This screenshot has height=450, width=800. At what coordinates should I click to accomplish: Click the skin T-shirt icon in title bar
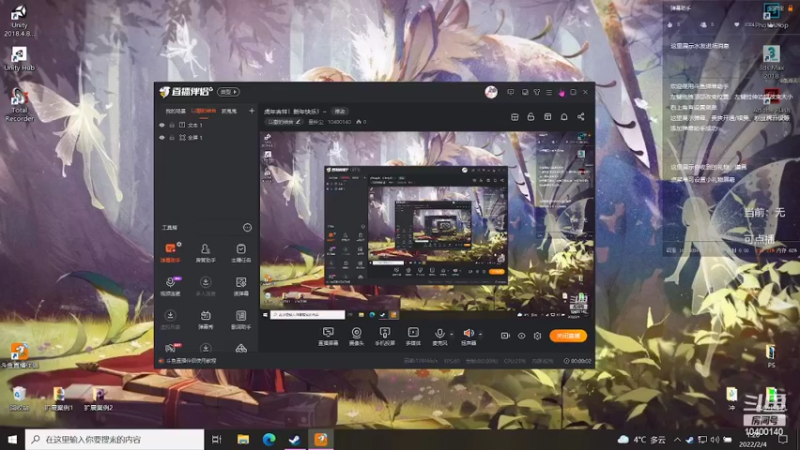tap(537, 92)
